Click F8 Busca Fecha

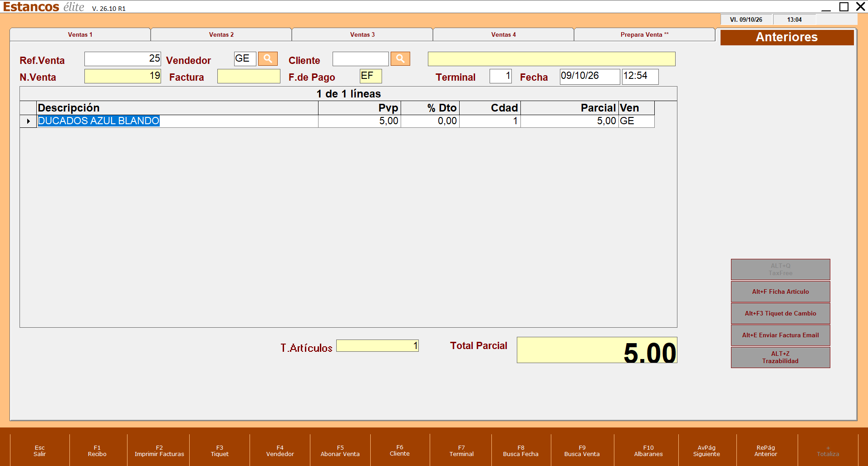click(x=521, y=451)
